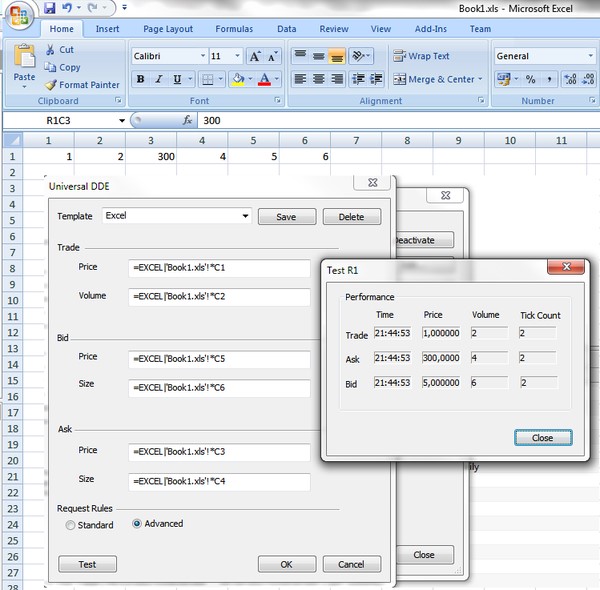Expand the fill color arrow
Screen dimensions: 600x590
(250, 79)
